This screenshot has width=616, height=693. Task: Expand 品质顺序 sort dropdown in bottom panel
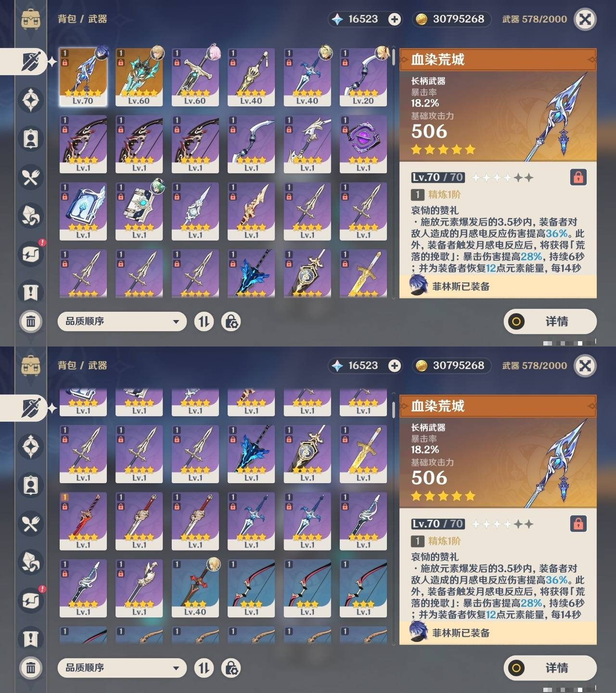coord(122,667)
